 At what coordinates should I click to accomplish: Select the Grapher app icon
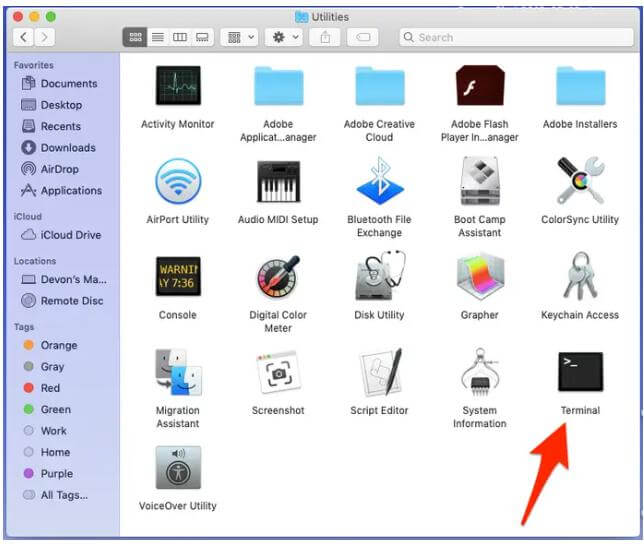pos(480,276)
